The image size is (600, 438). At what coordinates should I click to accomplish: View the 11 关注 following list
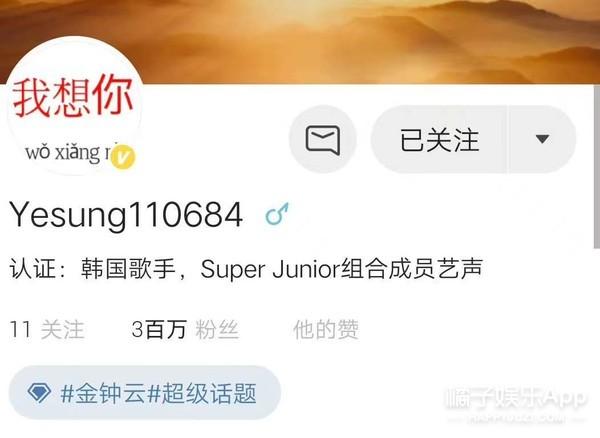(47, 329)
